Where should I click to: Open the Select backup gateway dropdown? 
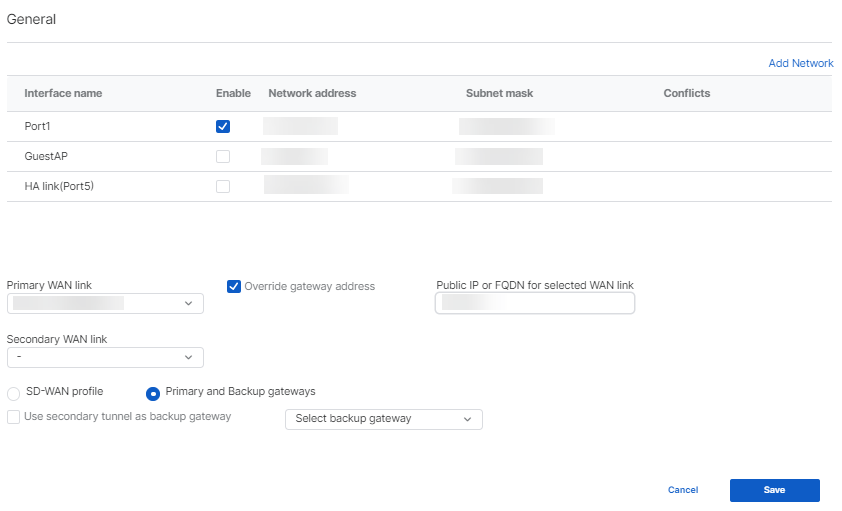(384, 419)
